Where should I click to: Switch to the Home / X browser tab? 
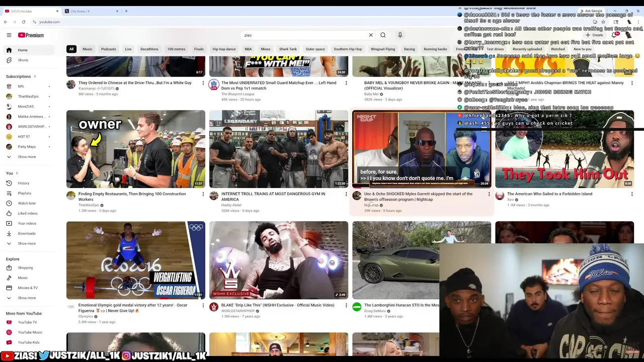click(x=91, y=11)
